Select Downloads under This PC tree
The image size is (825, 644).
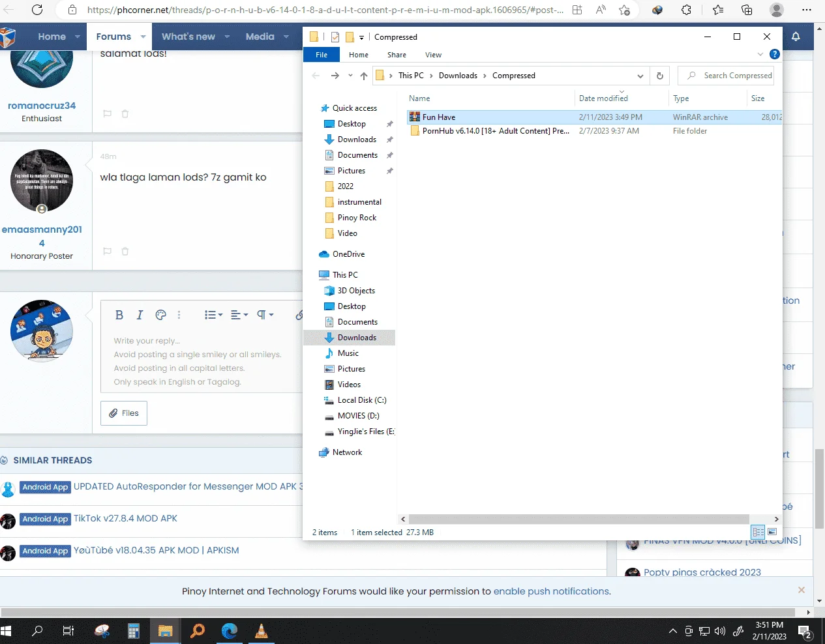[x=350, y=338]
